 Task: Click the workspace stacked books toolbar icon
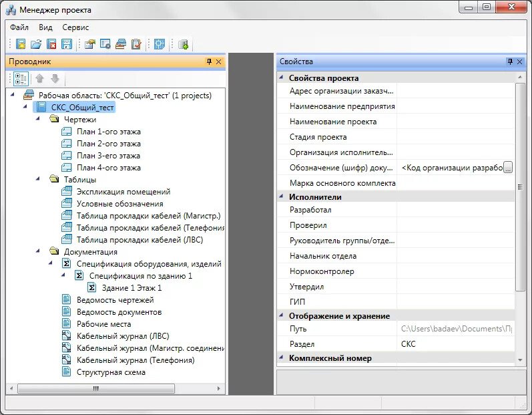[x=121, y=44]
